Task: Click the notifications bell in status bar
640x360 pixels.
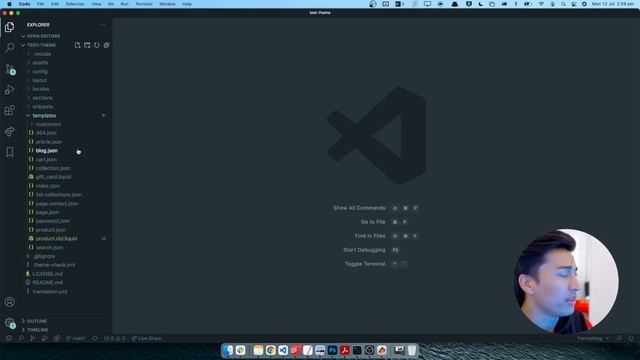Action: click(x=631, y=338)
